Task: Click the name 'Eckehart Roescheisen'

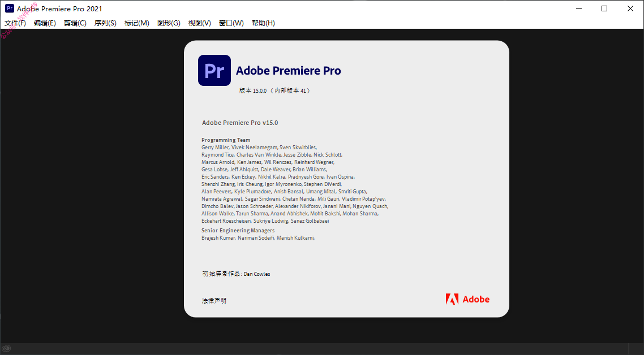Action: pyautogui.click(x=226, y=221)
